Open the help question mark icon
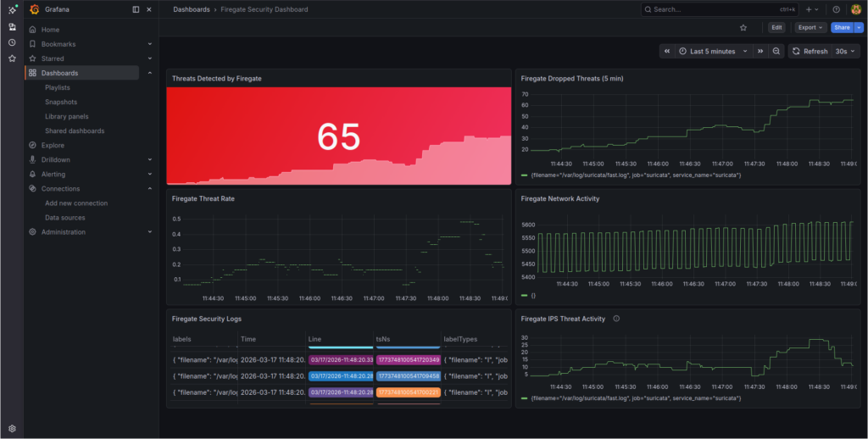 (836, 9)
